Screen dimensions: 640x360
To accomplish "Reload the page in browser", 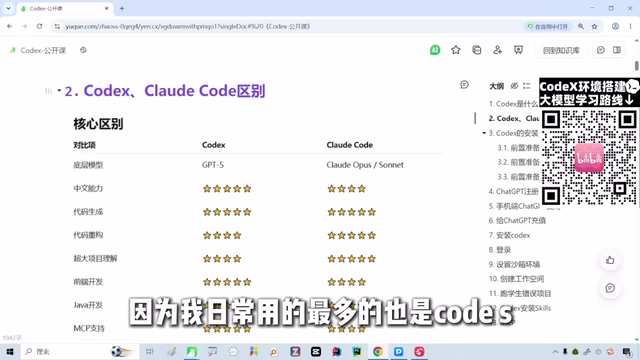I will coord(39,26).
